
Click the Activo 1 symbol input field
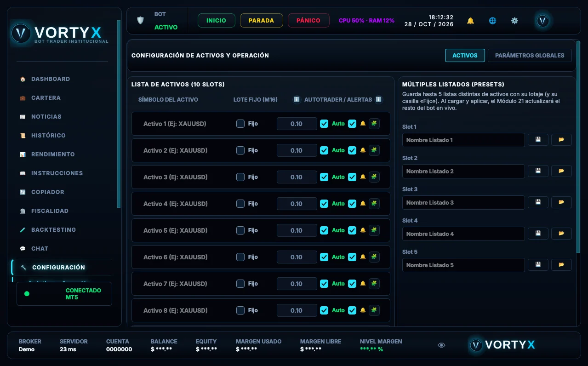tap(184, 124)
